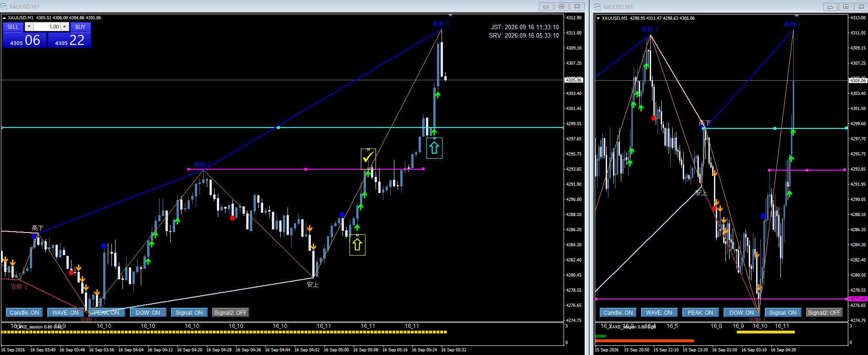This screenshot has height=355, width=868.
Task: Select the yellow checkmark marker on M1 chart
Action: [368, 158]
